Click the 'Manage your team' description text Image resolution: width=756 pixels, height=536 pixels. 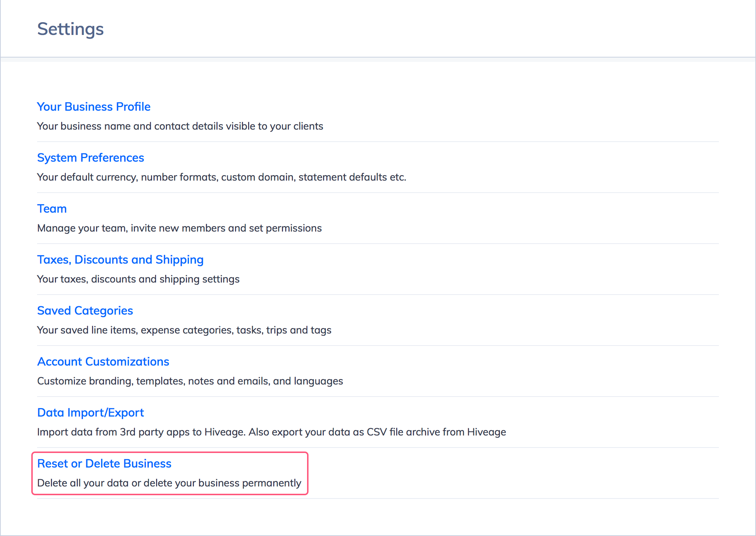click(x=179, y=228)
